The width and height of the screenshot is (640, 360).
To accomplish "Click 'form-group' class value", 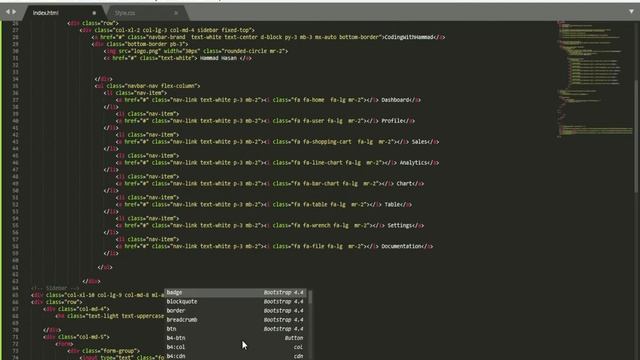I will click(x=120, y=351).
